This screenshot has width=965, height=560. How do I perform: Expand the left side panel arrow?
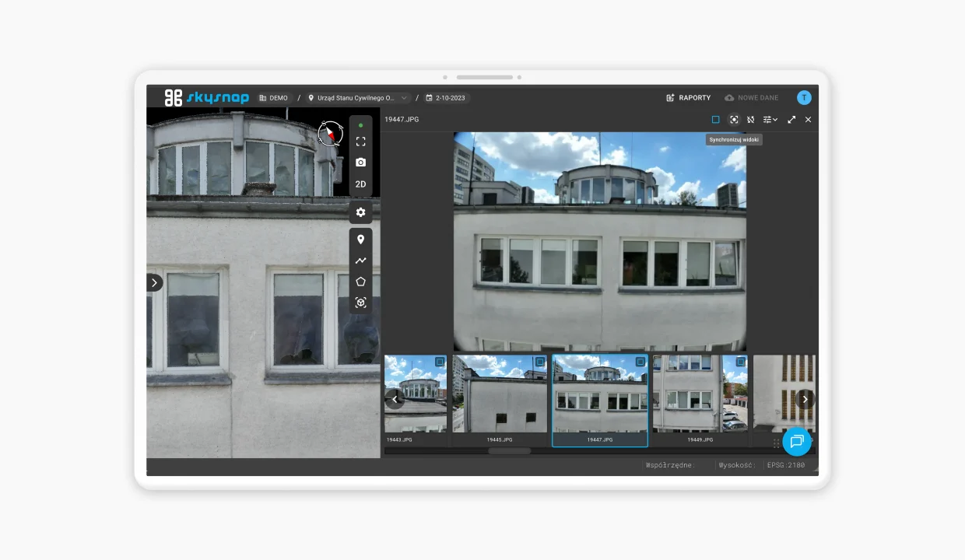154,282
